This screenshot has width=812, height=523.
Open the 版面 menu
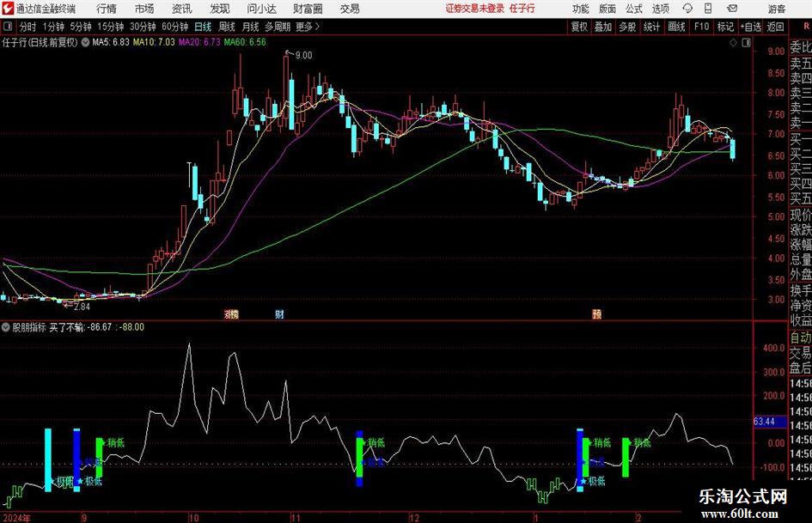coord(607,9)
